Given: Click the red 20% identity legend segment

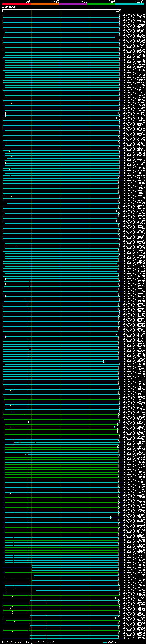Looking at the screenshot, I should (16, 4).
